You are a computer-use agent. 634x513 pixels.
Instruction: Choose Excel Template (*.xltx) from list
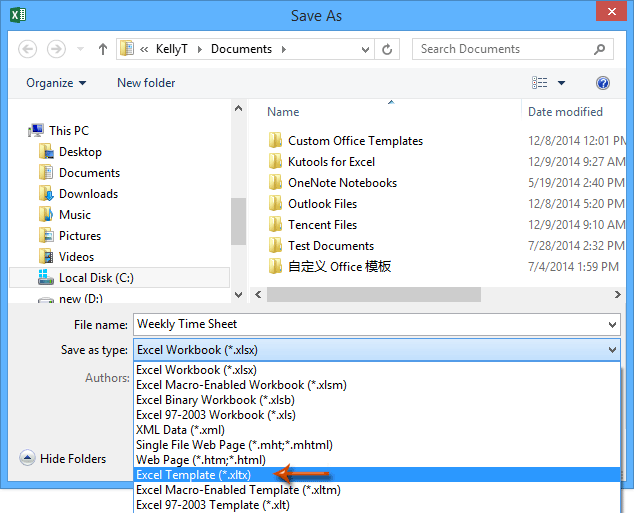(193, 475)
